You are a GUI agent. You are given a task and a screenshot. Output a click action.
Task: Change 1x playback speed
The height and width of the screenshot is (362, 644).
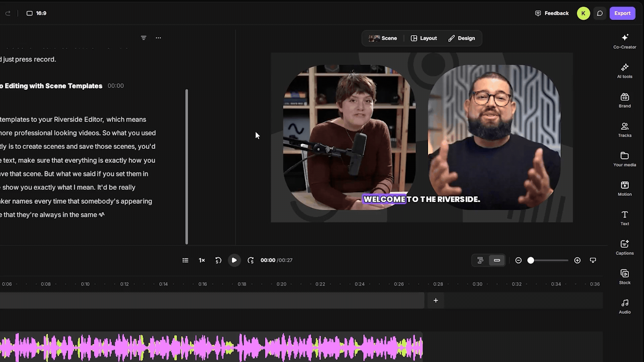point(202,260)
